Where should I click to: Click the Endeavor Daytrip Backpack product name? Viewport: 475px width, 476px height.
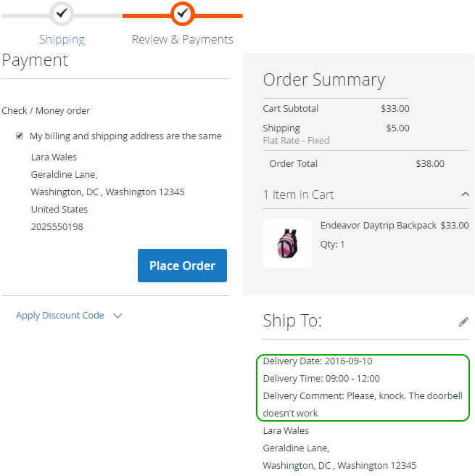click(379, 226)
